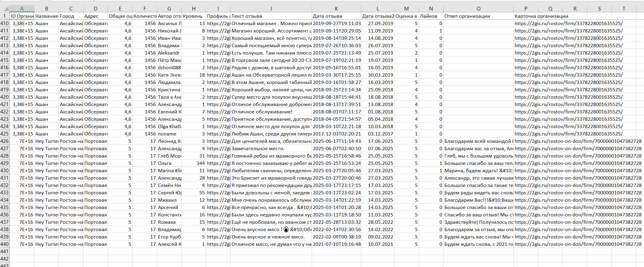644x267 pixels.
Task: Select date cell '19.07.2019'
Action: click(378, 60)
